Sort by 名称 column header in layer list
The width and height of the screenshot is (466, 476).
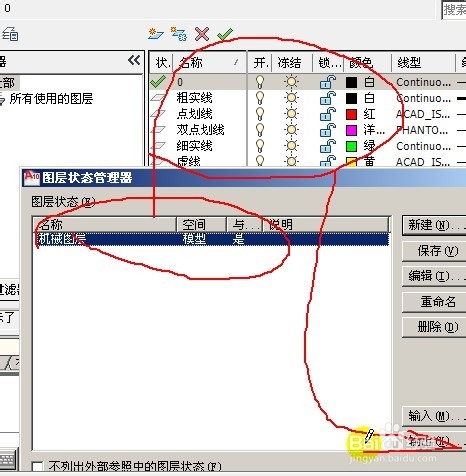(x=209, y=62)
